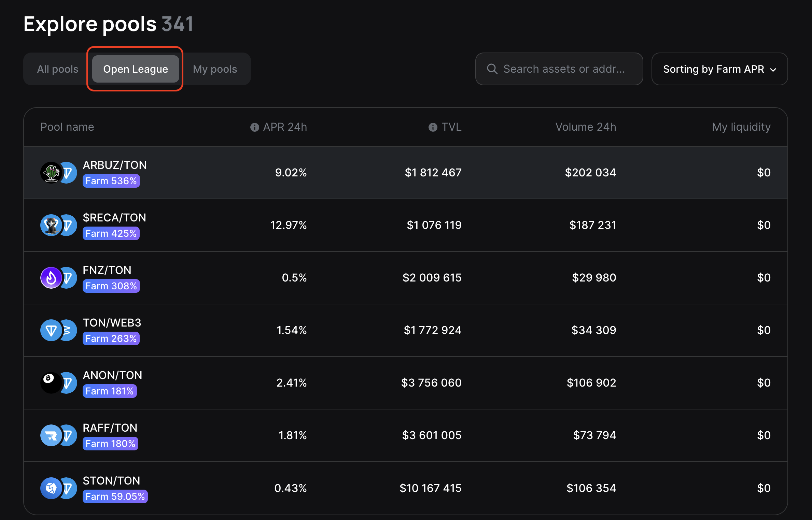
Task: Click the Farm 59.05% badge
Action: [x=115, y=496]
